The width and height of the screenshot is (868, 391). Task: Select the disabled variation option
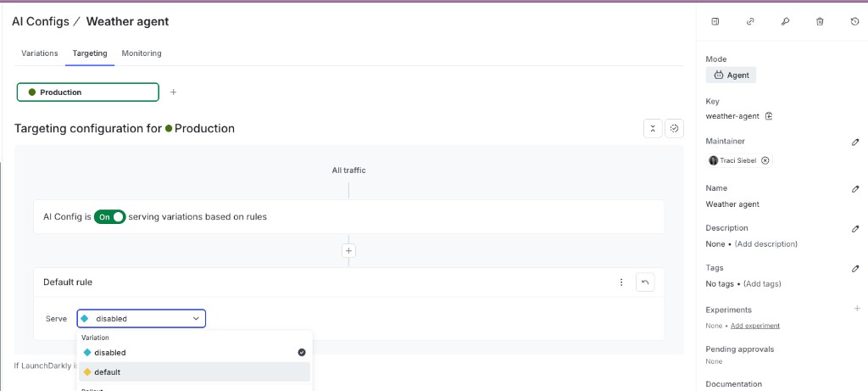coord(194,352)
